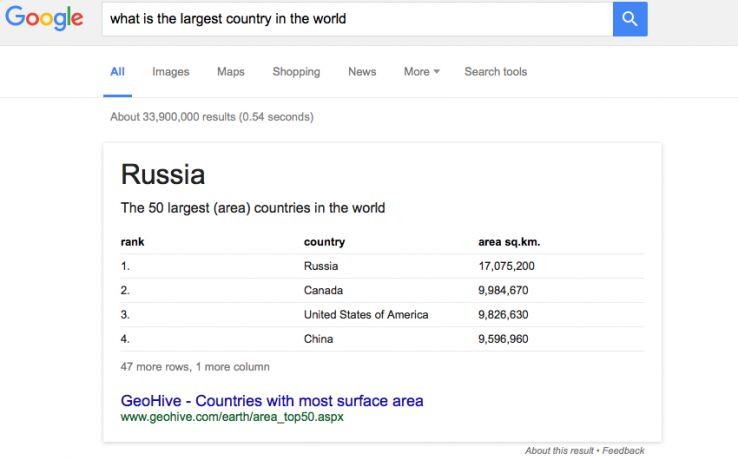This screenshot has width=738, height=460.
Task: Go to the News tab
Action: click(x=362, y=72)
